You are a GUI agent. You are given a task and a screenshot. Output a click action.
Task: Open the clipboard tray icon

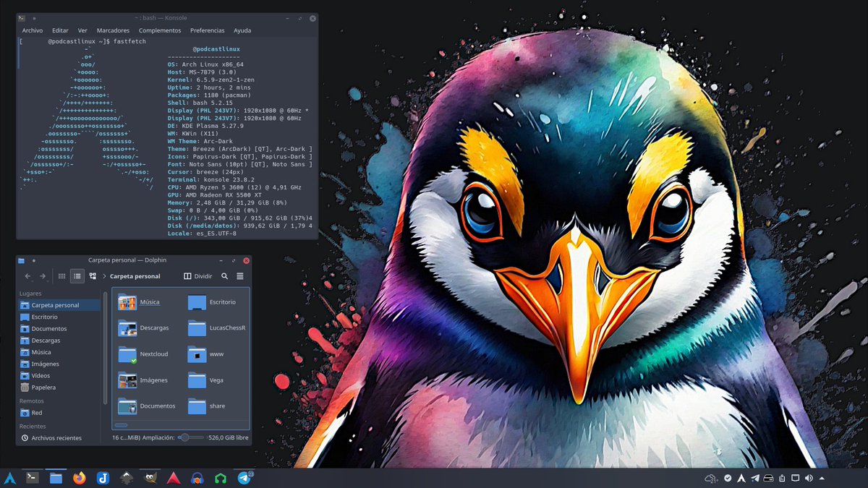tap(782, 478)
